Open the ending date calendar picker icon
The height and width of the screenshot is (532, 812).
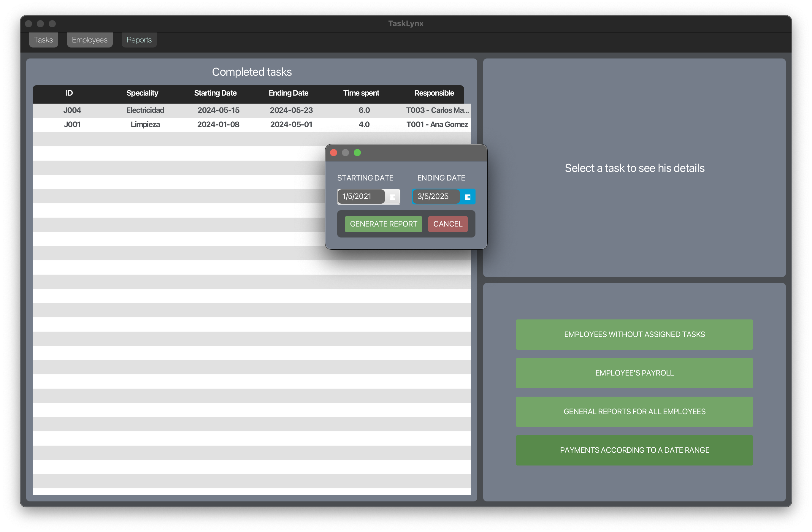click(467, 197)
